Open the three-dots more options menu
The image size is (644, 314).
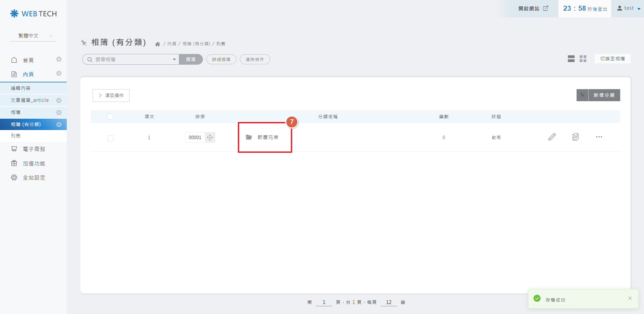click(599, 137)
